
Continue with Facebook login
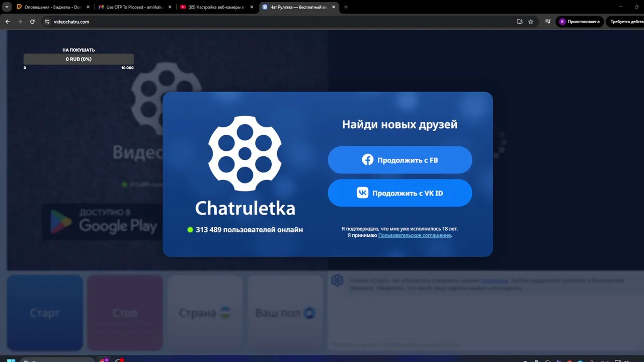(400, 160)
